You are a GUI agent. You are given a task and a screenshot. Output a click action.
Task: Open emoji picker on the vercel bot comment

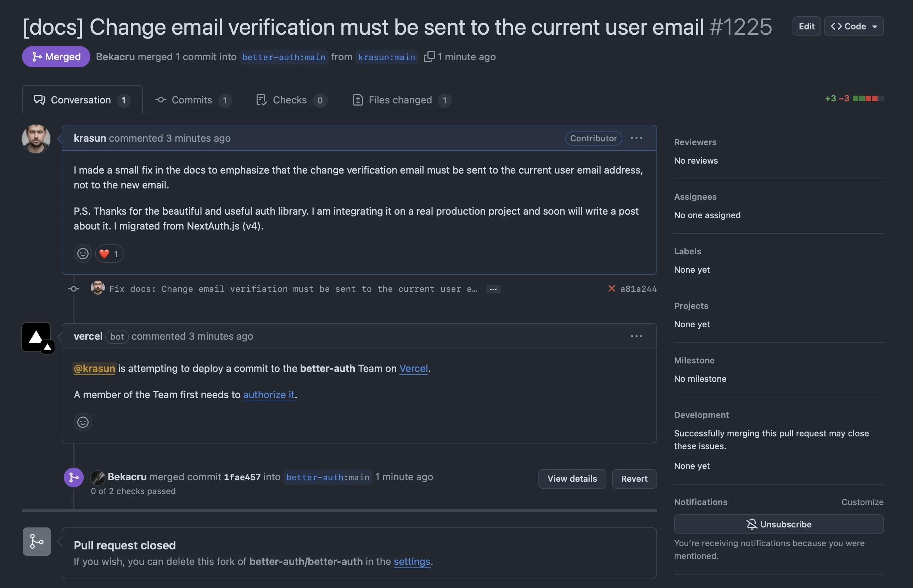83,422
